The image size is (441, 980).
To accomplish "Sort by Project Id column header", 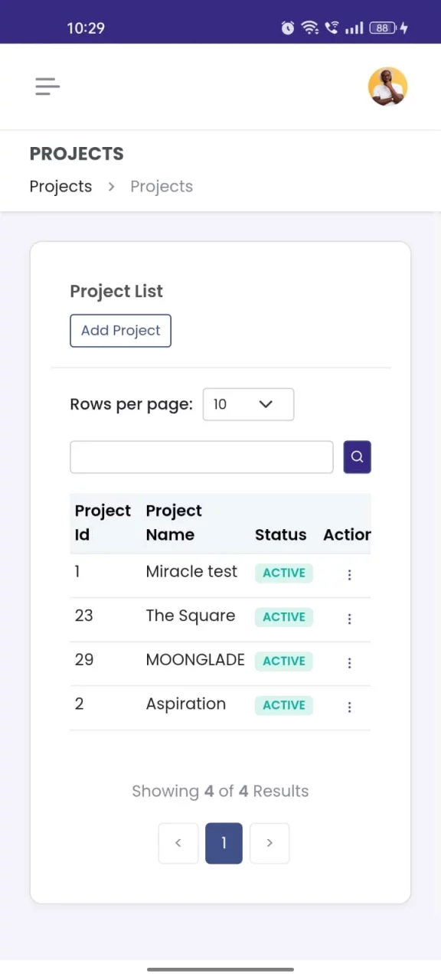I will coord(103,523).
